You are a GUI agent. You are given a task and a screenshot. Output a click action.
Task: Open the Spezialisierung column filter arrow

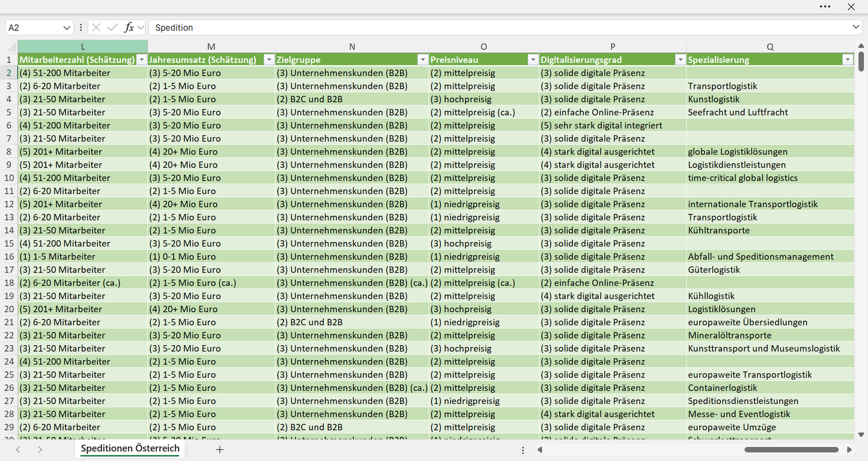coord(848,60)
